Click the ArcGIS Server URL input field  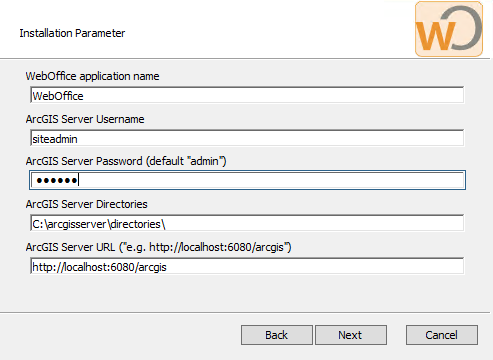(247, 266)
